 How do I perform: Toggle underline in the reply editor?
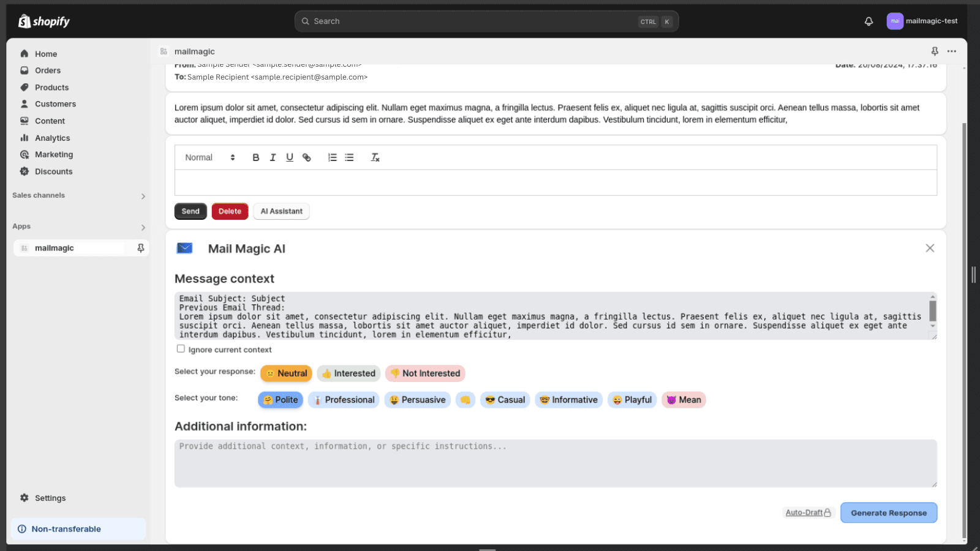290,157
